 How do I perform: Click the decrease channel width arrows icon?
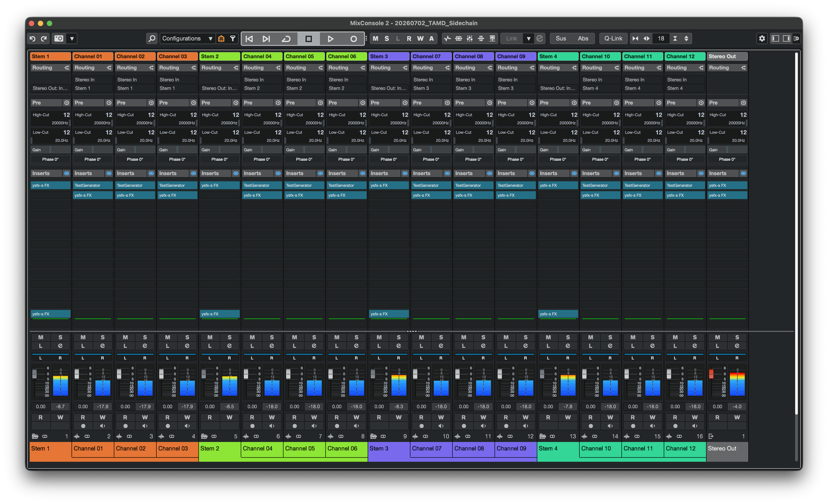click(x=635, y=39)
